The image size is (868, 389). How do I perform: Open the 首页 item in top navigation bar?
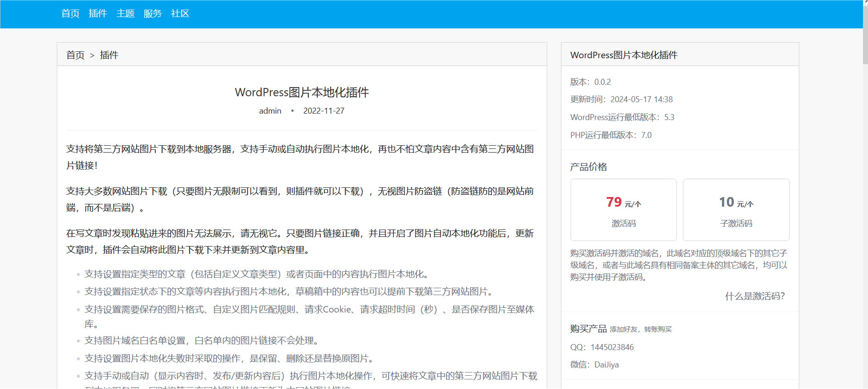[x=71, y=14]
